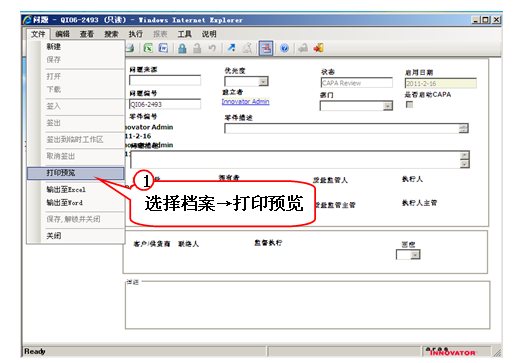Image resolution: width=530 pixels, height=363 pixels.
Task: Choose 输出至Excel menu entry
Action: (66, 190)
